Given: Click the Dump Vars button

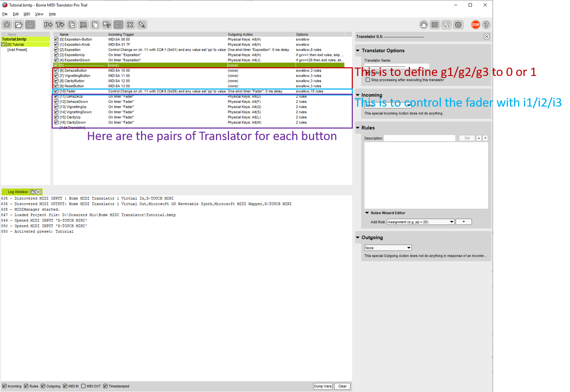Looking at the screenshot, I should point(322,386).
